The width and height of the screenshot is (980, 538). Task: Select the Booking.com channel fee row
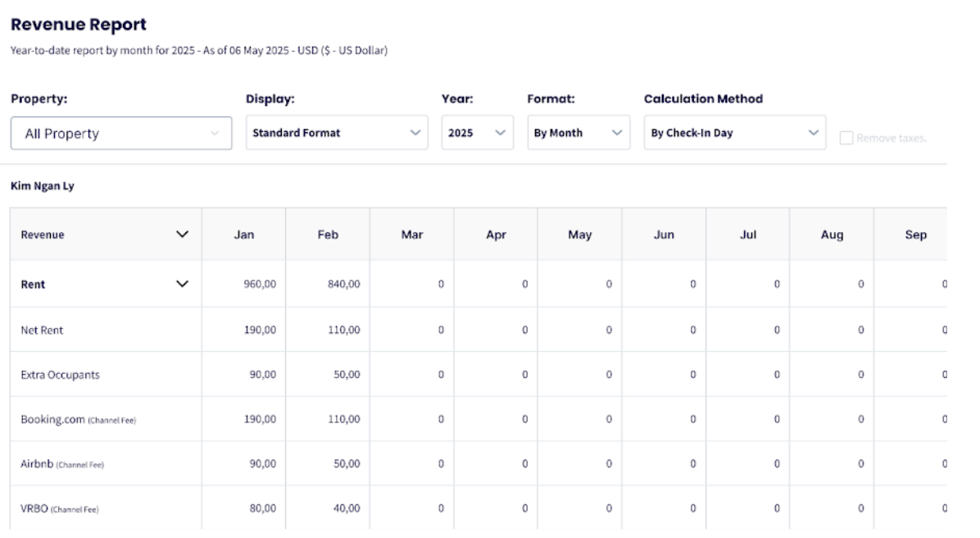78,419
